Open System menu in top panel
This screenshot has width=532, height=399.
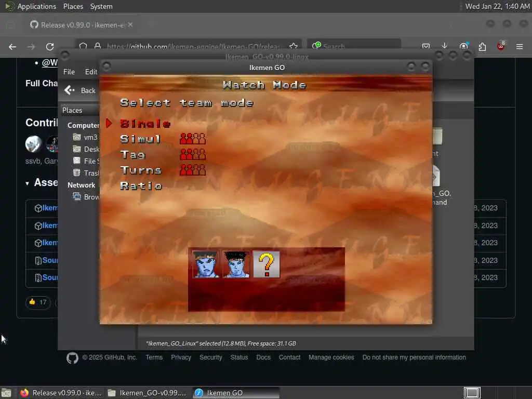(101, 6)
